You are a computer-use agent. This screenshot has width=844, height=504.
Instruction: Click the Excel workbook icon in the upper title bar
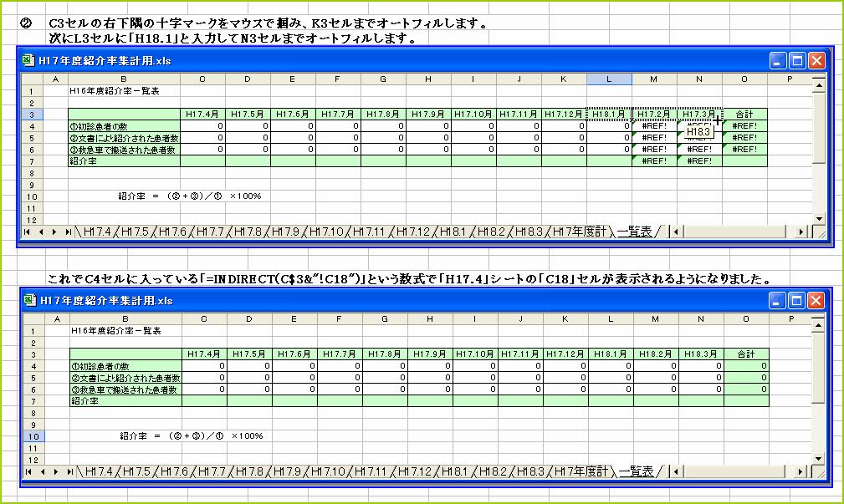coord(28,62)
